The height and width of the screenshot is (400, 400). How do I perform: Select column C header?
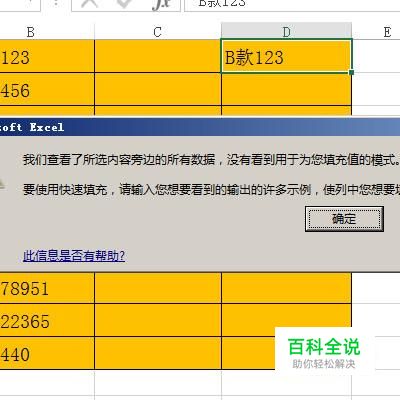pyautogui.click(x=158, y=32)
